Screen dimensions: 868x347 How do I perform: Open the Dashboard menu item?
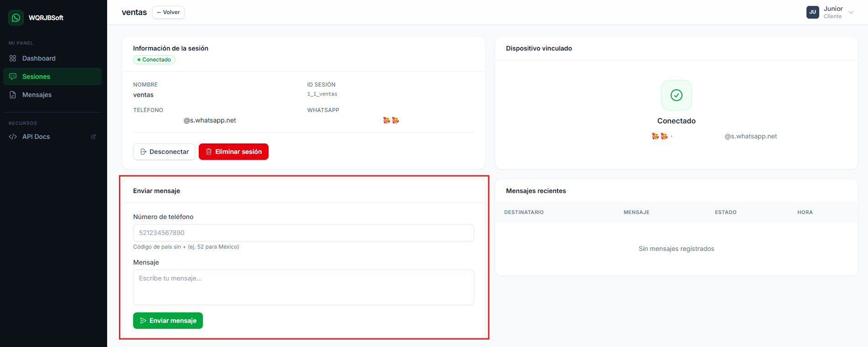(39, 58)
